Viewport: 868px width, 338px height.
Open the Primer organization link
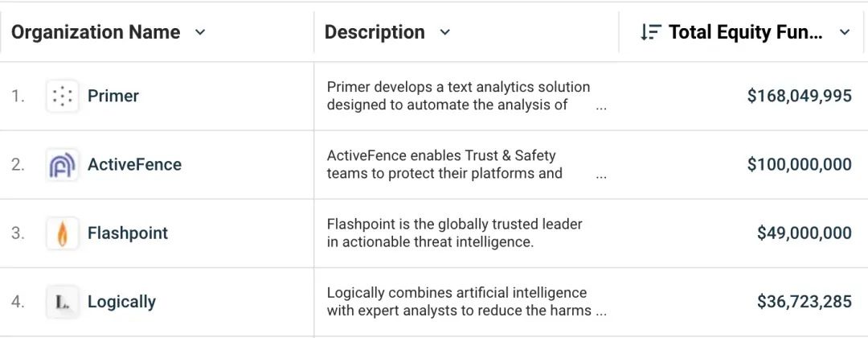(x=113, y=97)
